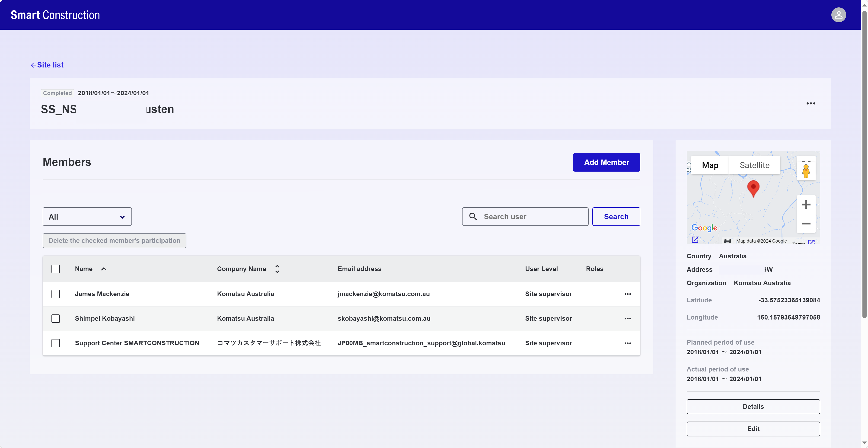Click the Members section heading

(67, 163)
